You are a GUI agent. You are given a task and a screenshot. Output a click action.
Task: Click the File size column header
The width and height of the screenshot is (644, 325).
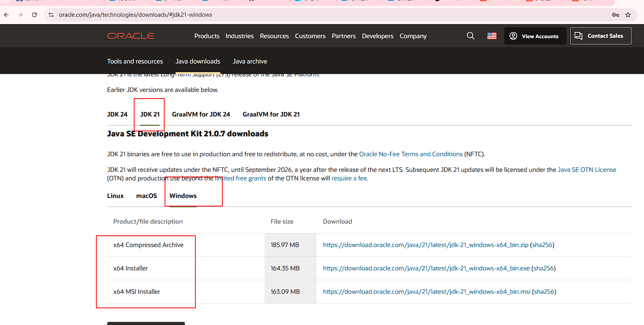coord(282,221)
